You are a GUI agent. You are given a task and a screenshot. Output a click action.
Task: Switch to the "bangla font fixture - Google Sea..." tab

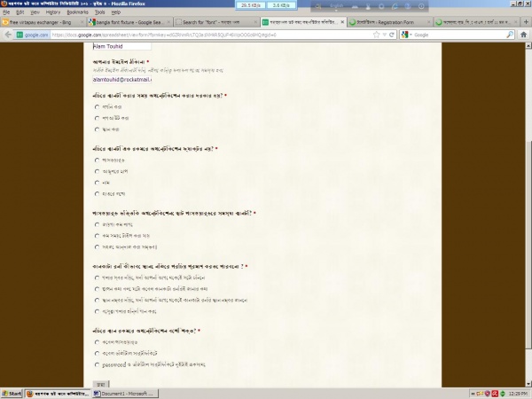tap(129, 22)
